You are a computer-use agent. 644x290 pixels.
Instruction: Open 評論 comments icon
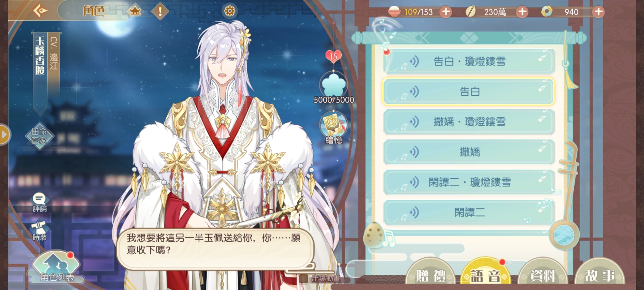[40, 202]
